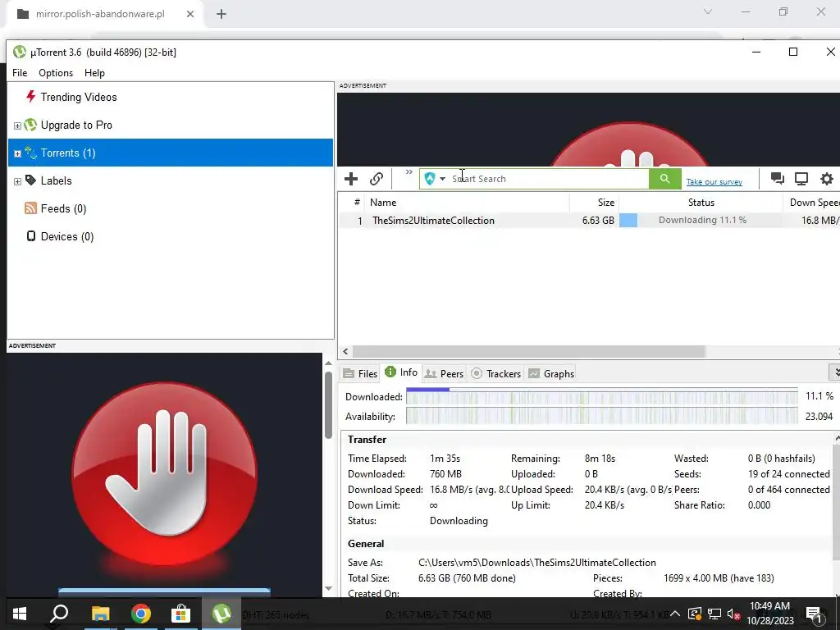
Task: Switch to the Files tab
Action: tap(361, 373)
